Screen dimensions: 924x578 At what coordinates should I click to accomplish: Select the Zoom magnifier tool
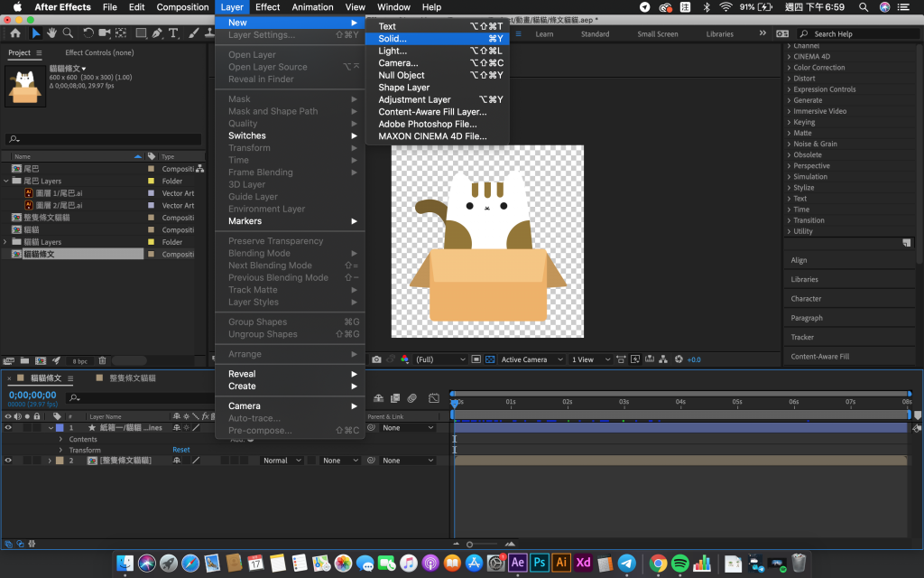point(69,33)
